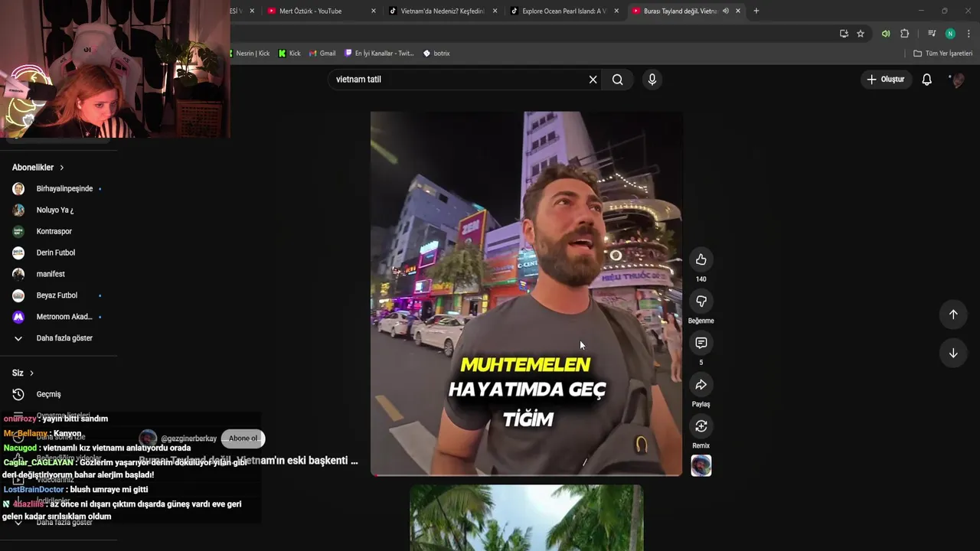The height and width of the screenshot is (551, 980).
Task: Open the Kick bookmark
Action: (x=289, y=54)
